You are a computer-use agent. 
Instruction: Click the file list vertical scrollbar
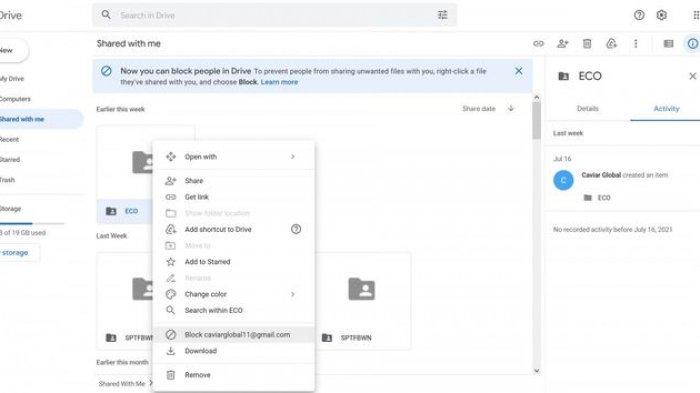coord(536,121)
